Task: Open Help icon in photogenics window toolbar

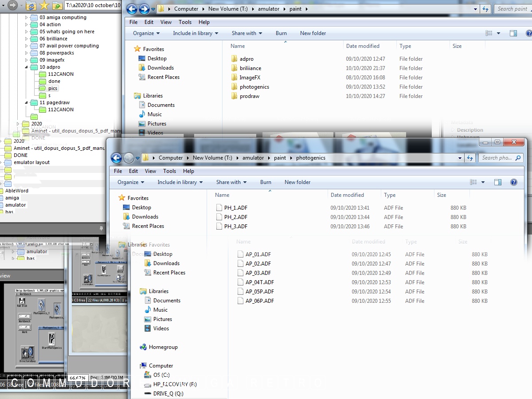Action: tap(514, 182)
